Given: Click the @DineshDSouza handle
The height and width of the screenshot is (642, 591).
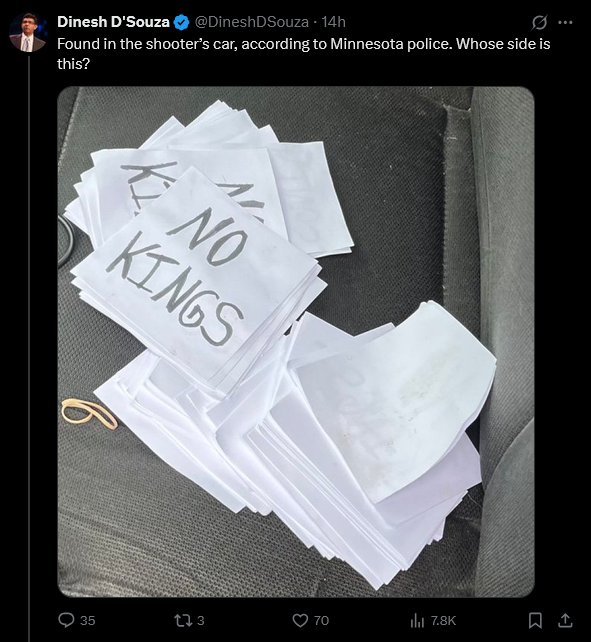Looking at the screenshot, I should pos(251,22).
